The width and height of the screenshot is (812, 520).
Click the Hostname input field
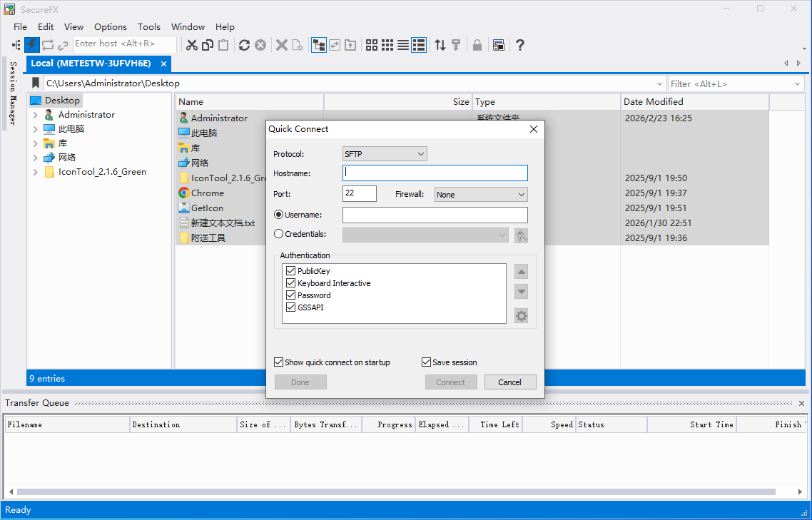tap(435, 173)
